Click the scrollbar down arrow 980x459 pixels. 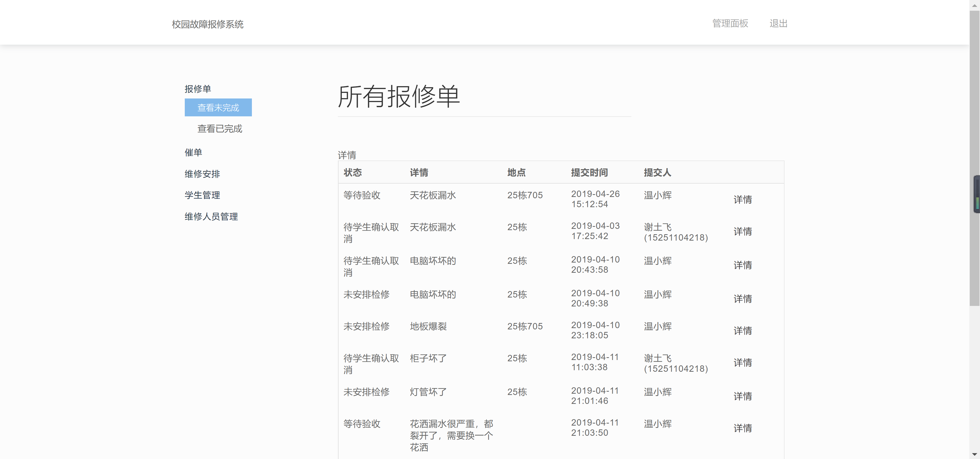(x=974, y=454)
